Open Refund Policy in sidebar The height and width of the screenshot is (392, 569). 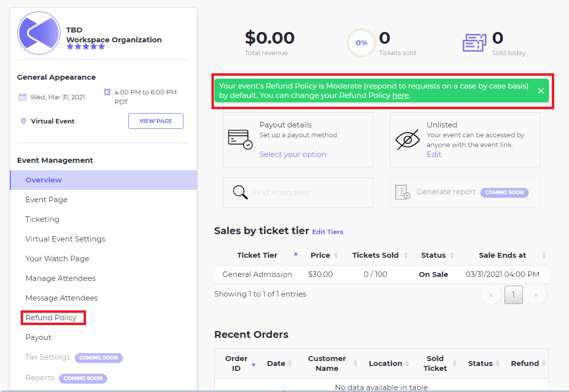51,318
